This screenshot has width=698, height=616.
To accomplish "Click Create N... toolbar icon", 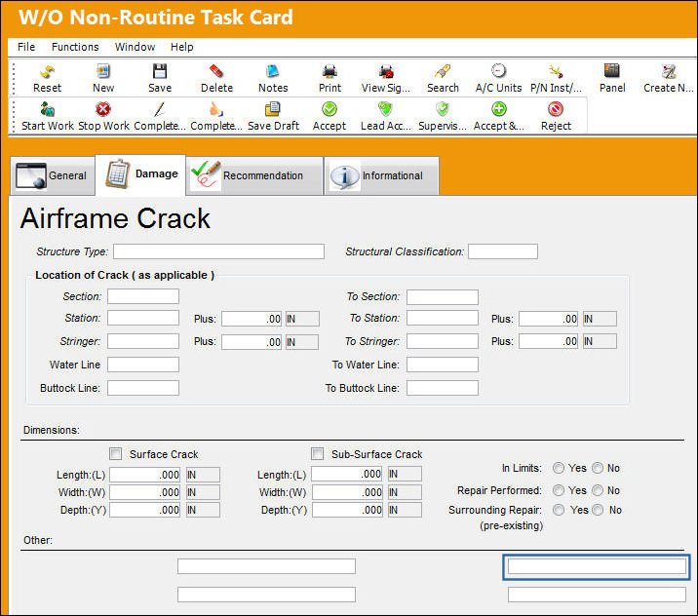I will pyautogui.click(x=669, y=71).
